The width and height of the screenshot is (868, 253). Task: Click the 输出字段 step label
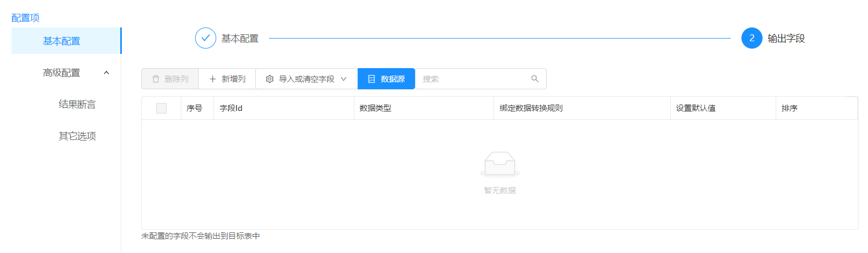coord(786,39)
